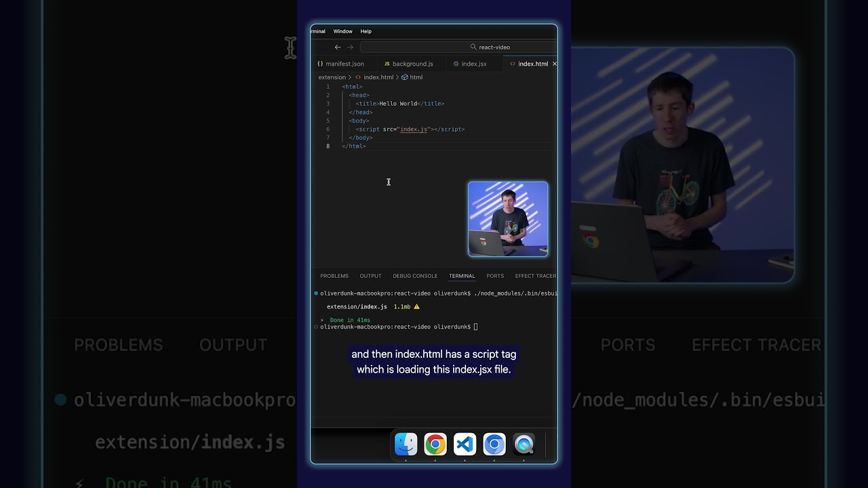Expand the html symbol breadcrumb
Image resolution: width=868 pixels, height=488 pixels.
(416, 77)
